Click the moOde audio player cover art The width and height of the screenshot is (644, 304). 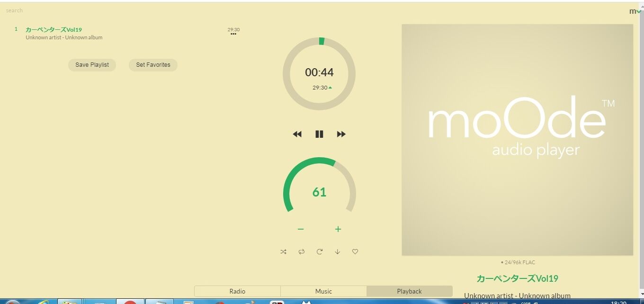(x=518, y=140)
